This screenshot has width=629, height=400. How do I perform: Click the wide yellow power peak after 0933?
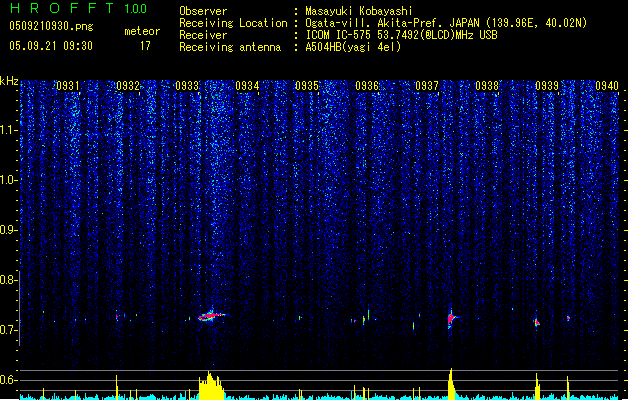click(211, 386)
